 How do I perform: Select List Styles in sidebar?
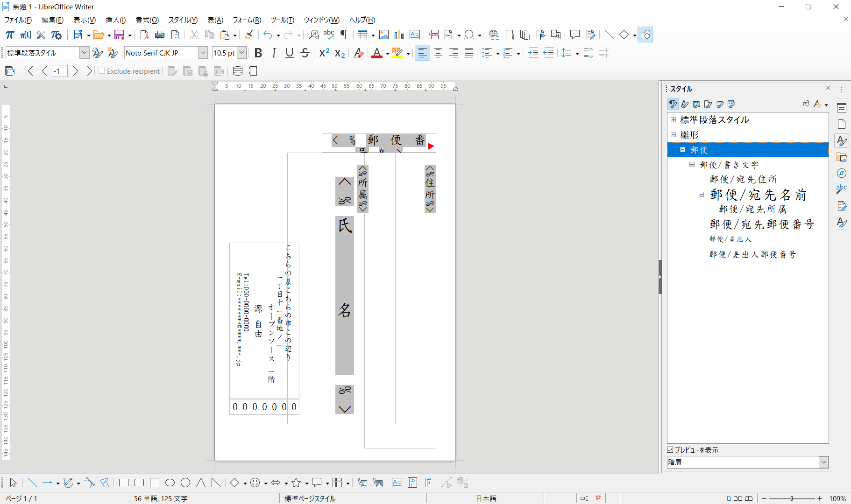pyautogui.click(x=720, y=104)
